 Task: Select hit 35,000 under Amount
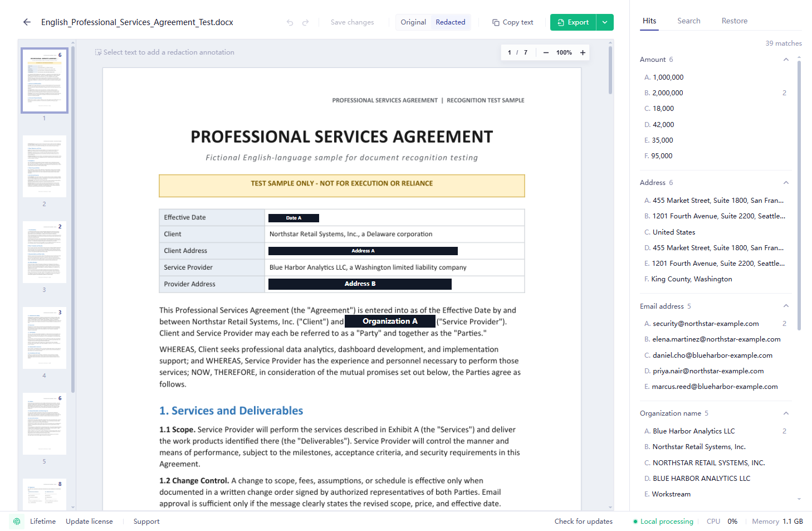pyautogui.click(x=716, y=140)
